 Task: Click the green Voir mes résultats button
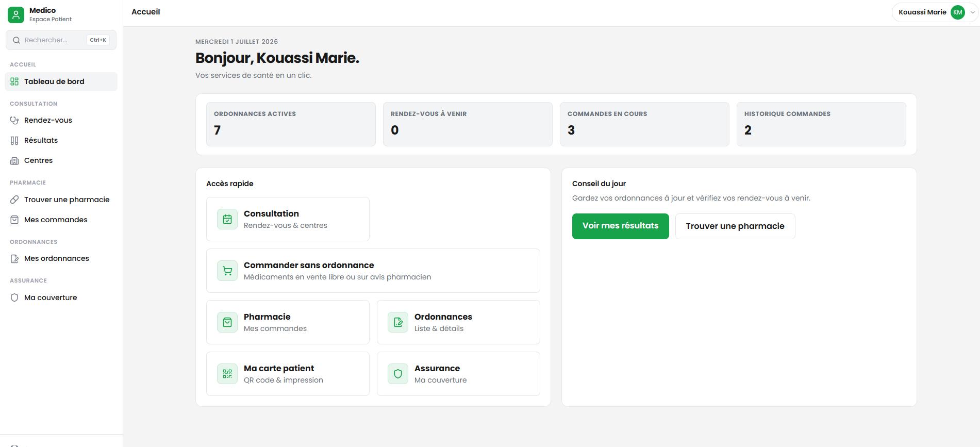[620, 226]
